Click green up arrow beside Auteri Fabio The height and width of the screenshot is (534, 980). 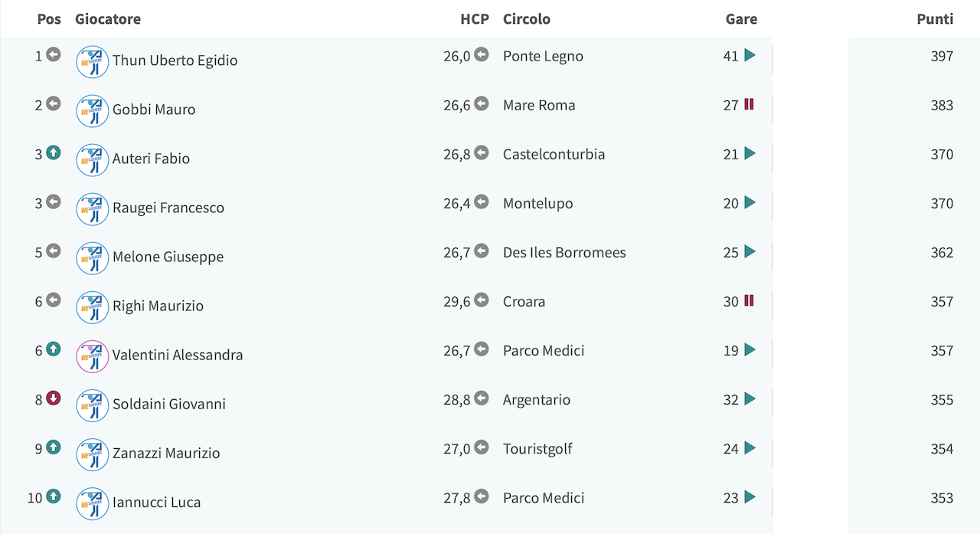tap(53, 152)
